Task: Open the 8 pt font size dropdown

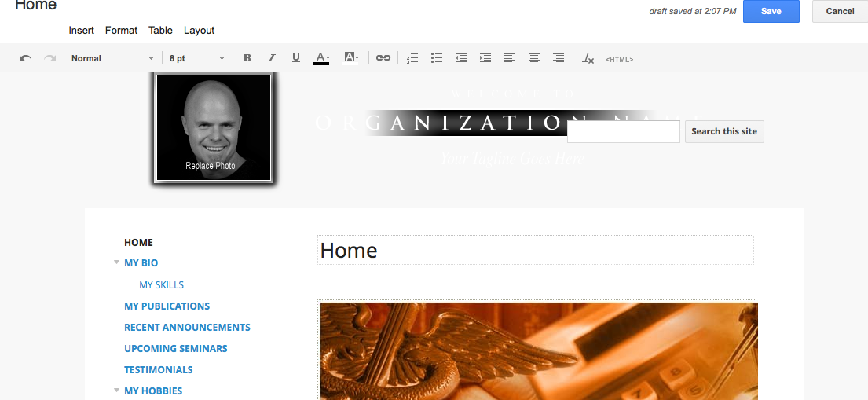Action: [x=196, y=58]
